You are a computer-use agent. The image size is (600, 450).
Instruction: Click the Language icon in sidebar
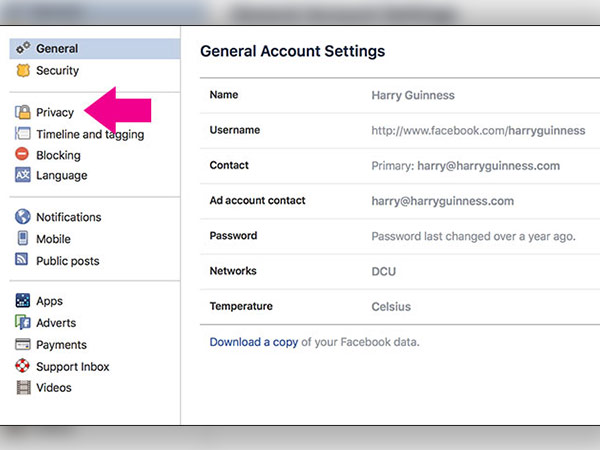(23, 176)
